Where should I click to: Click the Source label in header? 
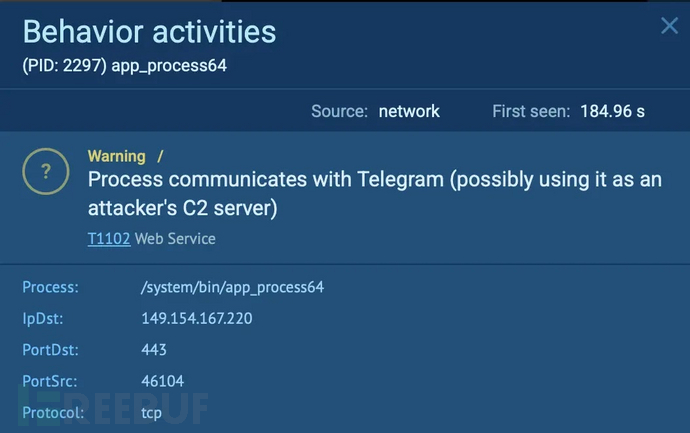339,111
